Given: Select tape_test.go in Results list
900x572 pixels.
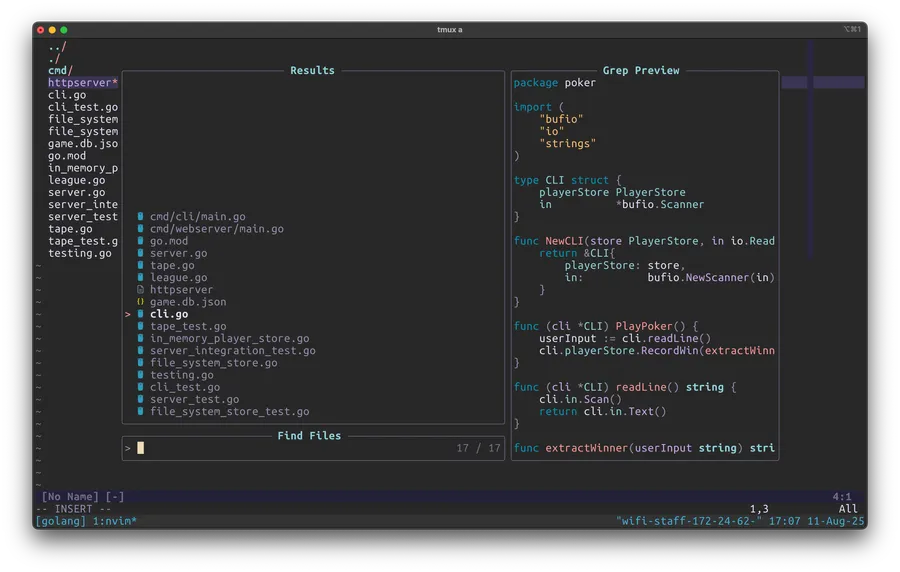Looking at the screenshot, I should 188,326.
